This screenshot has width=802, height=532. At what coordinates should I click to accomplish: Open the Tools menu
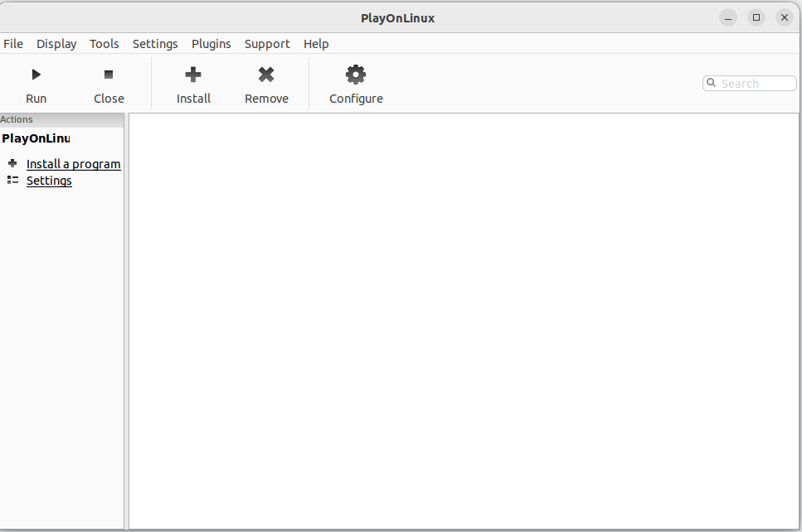tap(104, 43)
